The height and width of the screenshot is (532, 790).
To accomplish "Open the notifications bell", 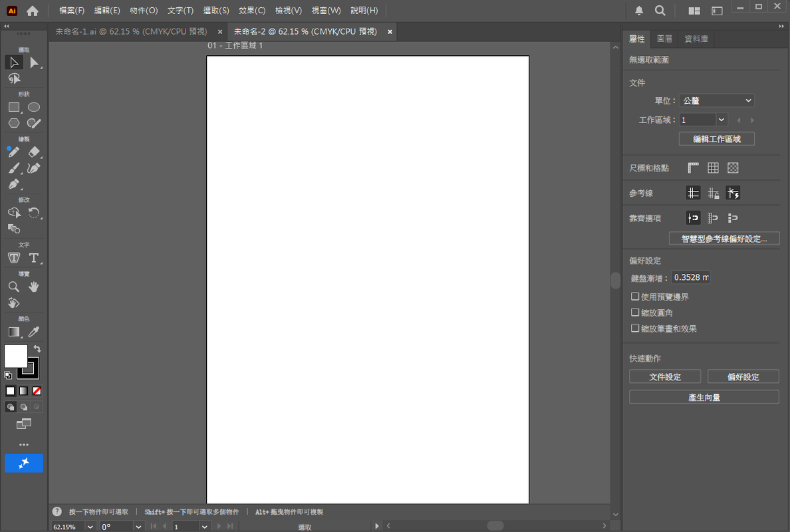I will 639,11.
